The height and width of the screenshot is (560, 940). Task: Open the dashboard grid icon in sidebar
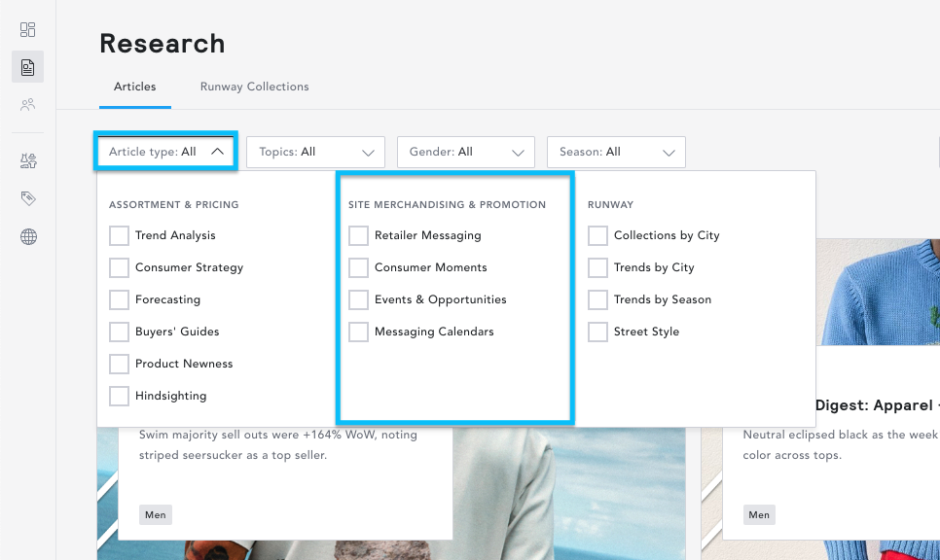(x=28, y=30)
